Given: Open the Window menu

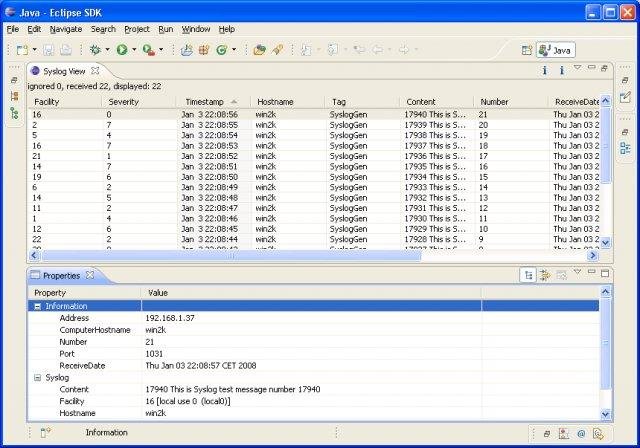Looking at the screenshot, I should pyautogui.click(x=196, y=29).
